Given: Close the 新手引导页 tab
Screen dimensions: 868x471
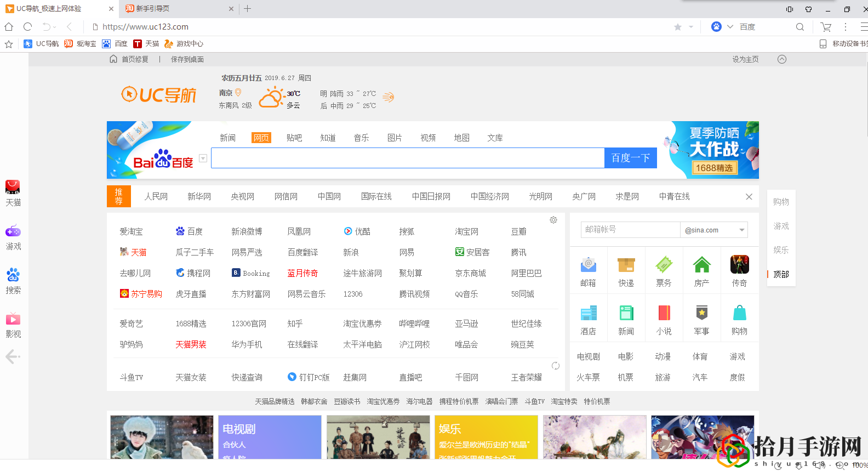Looking at the screenshot, I should click(231, 9).
